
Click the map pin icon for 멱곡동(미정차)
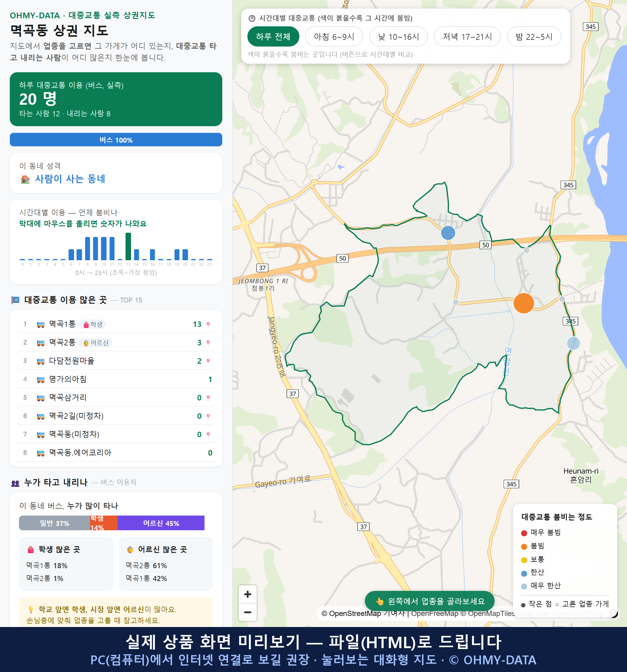208,434
